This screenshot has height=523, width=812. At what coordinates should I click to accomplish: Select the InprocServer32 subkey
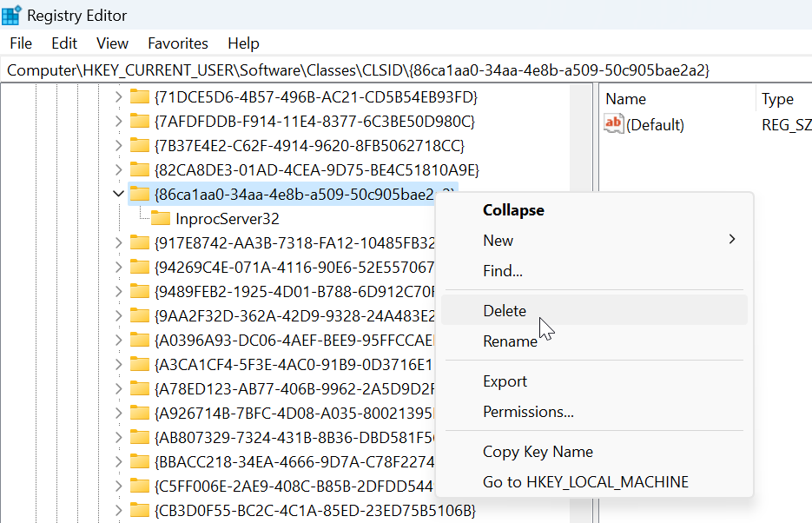point(228,219)
